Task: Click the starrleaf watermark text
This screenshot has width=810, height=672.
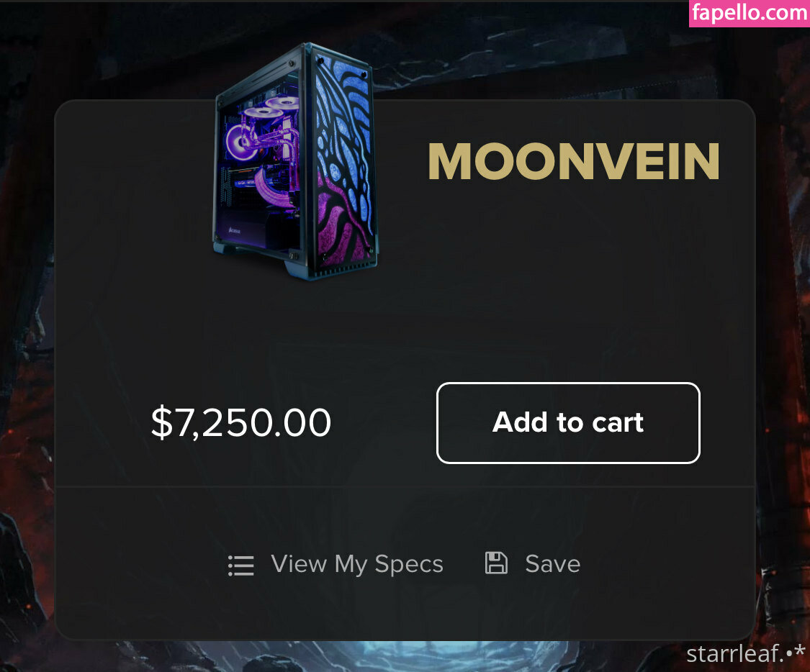Action: click(x=746, y=653)
